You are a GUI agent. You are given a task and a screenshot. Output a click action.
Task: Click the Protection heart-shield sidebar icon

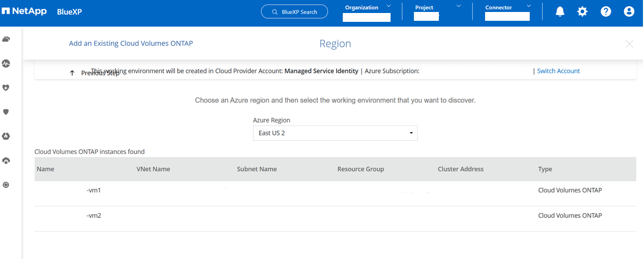tap(6, 88)
